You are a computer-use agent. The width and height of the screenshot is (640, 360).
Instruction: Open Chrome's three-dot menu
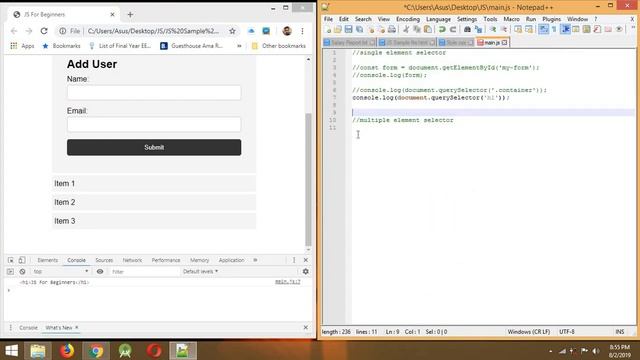click(302, 31)
